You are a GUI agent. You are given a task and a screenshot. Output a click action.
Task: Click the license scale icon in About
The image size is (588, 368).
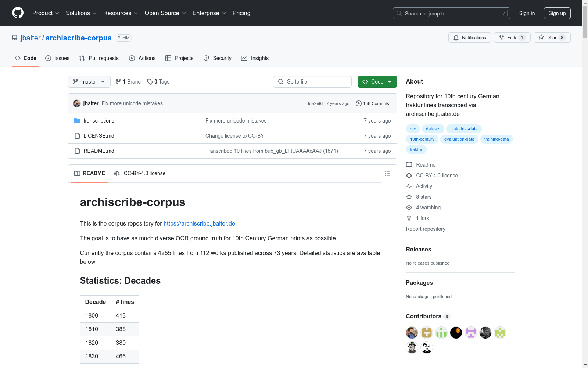(x=409, y=176)
